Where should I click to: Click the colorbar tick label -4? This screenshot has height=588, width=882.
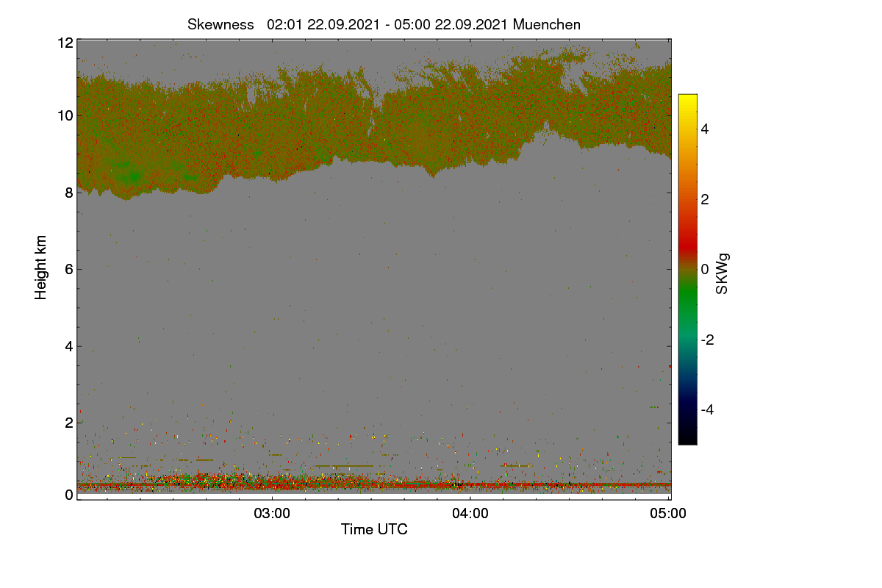point(707,409)
